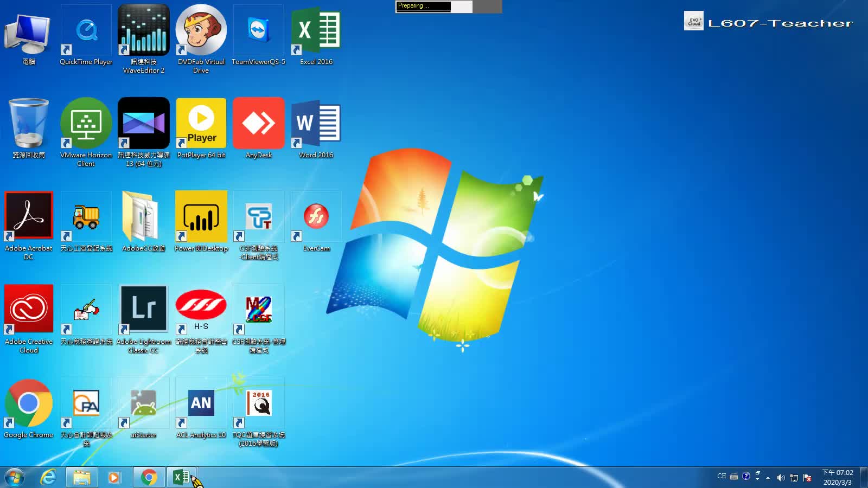Open the volume speaker tray icon

[781, 478]
